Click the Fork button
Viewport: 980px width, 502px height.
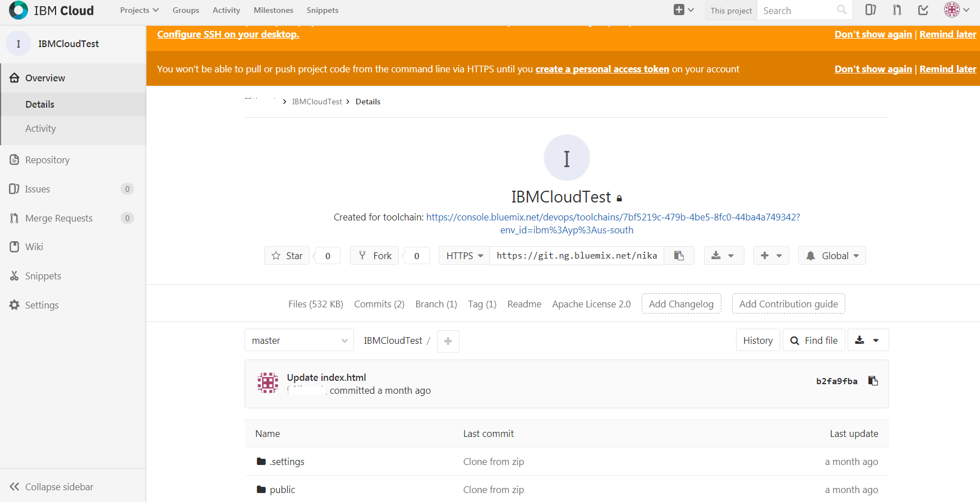375,256
